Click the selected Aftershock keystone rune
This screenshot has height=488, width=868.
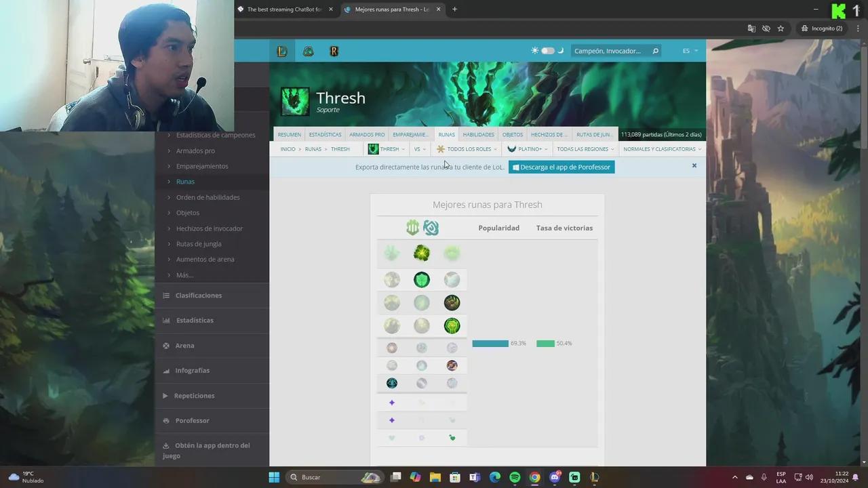coord(422,253)
